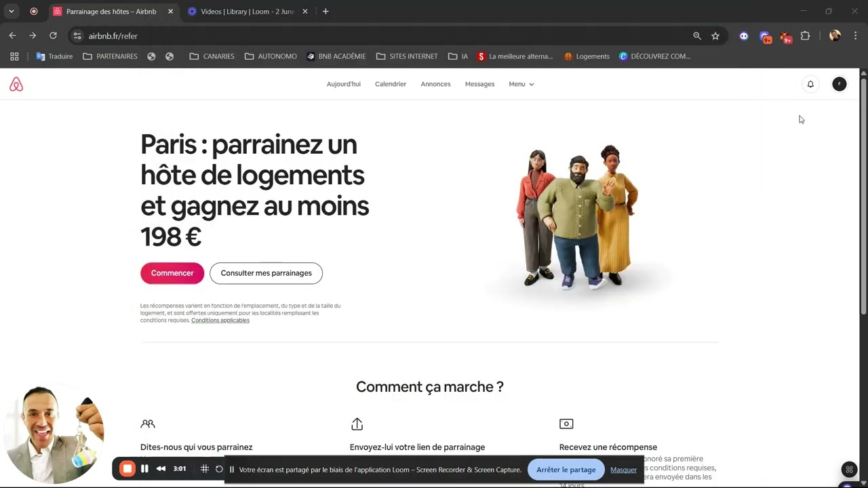Open Chrome's three-dot menu
This screenshot has width=868, height=488.
pyautogui.click(x=856, y=36)
